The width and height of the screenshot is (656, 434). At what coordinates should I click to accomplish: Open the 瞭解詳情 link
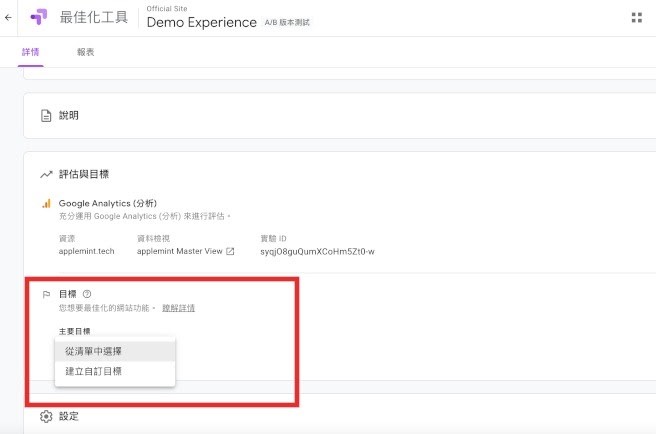(x=178, y=308)
